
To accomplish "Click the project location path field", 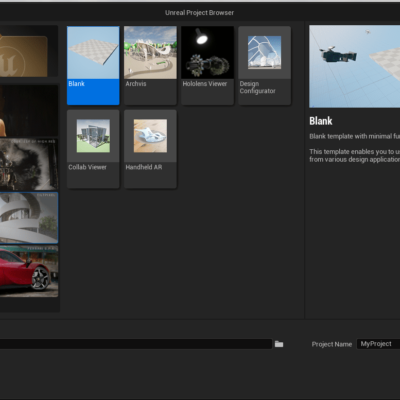I will point(136,344).
